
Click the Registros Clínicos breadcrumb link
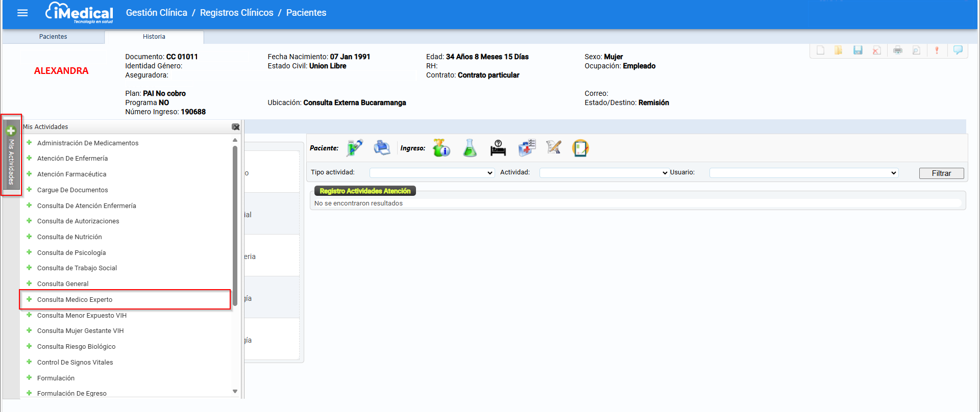pyautogui.click(x=236, y=13)
